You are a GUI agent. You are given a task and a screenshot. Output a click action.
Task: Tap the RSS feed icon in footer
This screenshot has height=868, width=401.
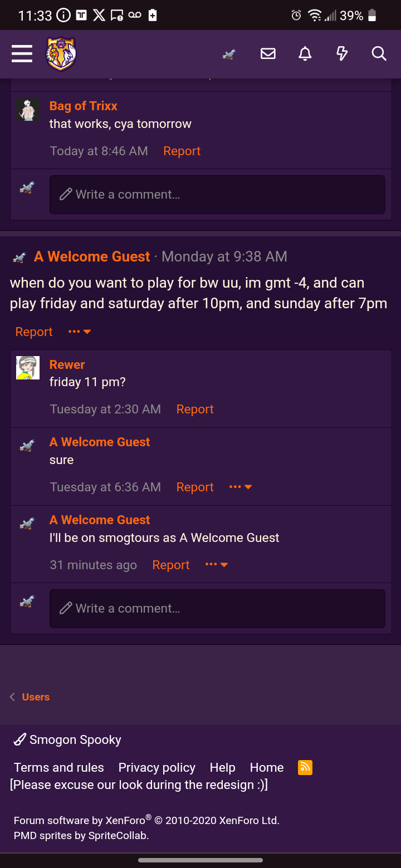pos(305,767)
